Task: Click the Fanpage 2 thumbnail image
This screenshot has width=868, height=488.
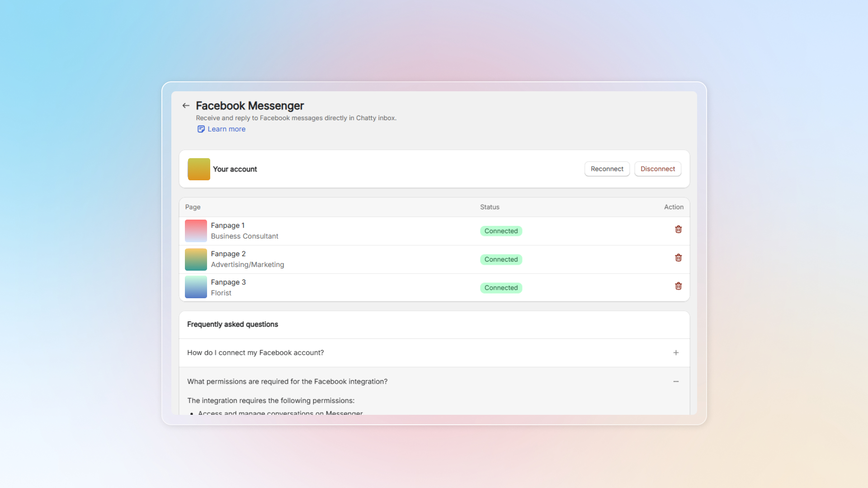Action: coord(196,259)
